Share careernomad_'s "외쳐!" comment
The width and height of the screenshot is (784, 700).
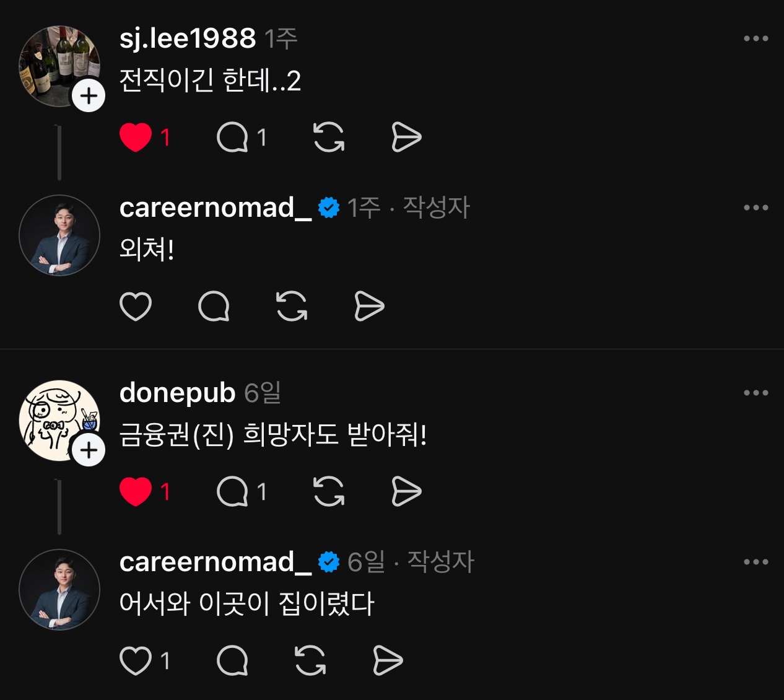tap(369, 306)
